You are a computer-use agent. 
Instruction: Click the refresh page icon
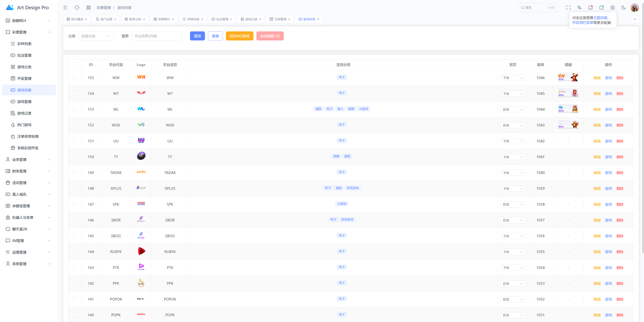point(77,8)
